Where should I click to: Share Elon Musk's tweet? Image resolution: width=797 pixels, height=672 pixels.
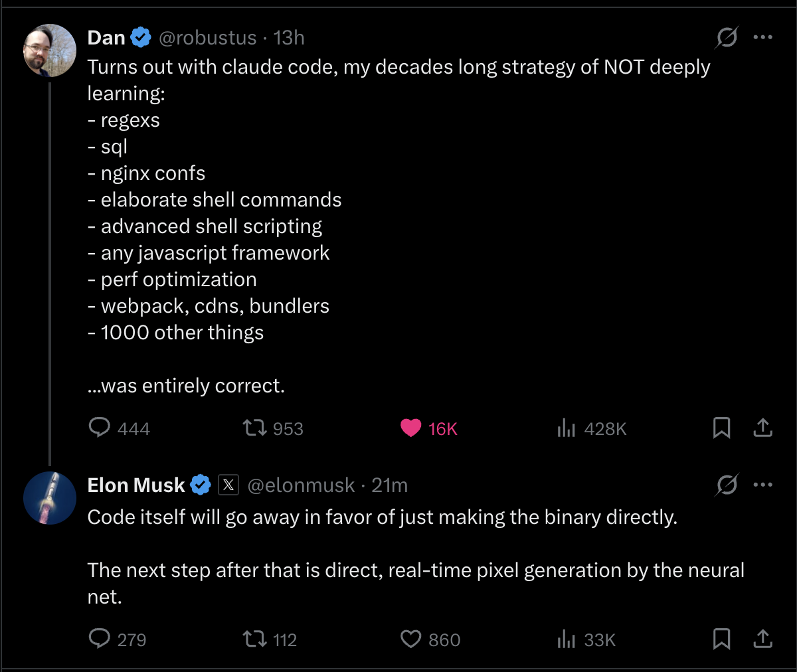(x=762, y=639)
